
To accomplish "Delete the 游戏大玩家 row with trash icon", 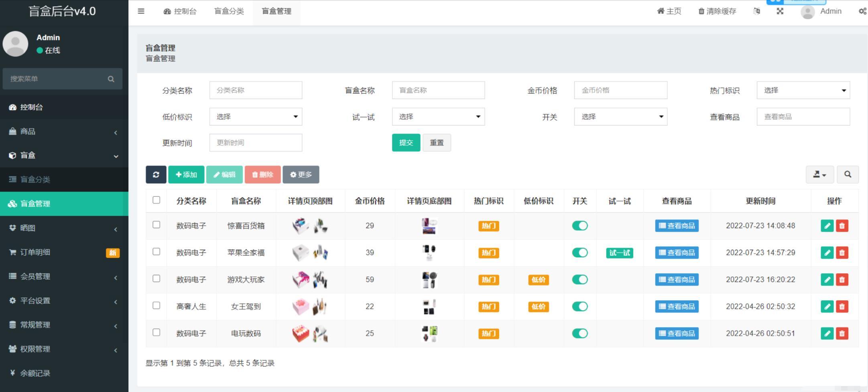I will tap(842, 279).
